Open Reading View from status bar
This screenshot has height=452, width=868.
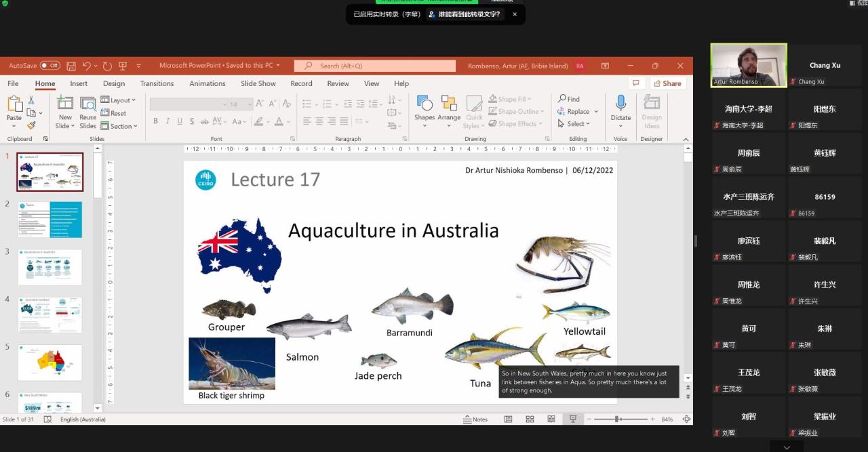pyautogui.click(x=551, y=419)
